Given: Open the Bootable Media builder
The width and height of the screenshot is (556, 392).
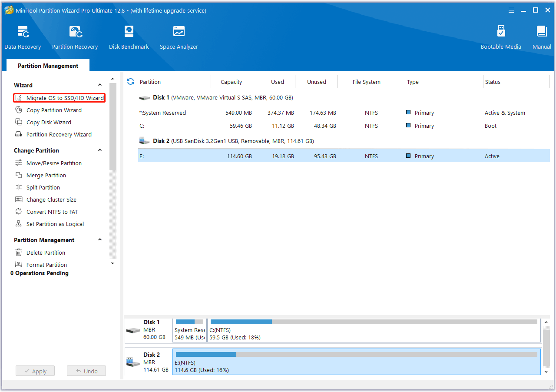Looking at the screenshot, I should [x=501, y=37].
